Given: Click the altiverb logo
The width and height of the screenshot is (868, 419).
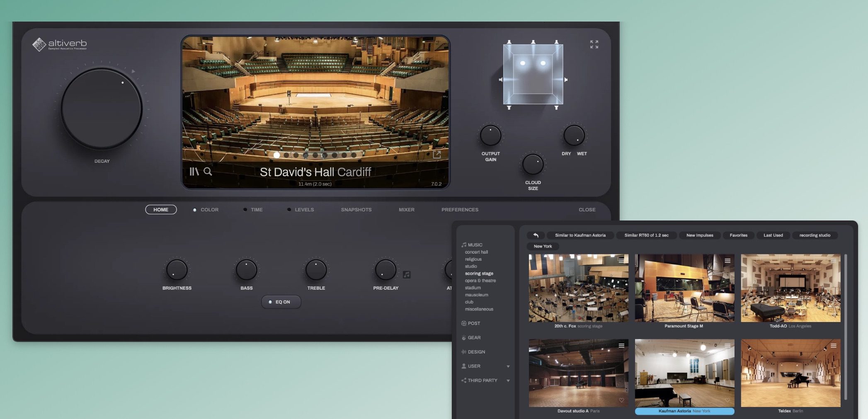Looking at the screenshot, I should click(x=59, y=44).
